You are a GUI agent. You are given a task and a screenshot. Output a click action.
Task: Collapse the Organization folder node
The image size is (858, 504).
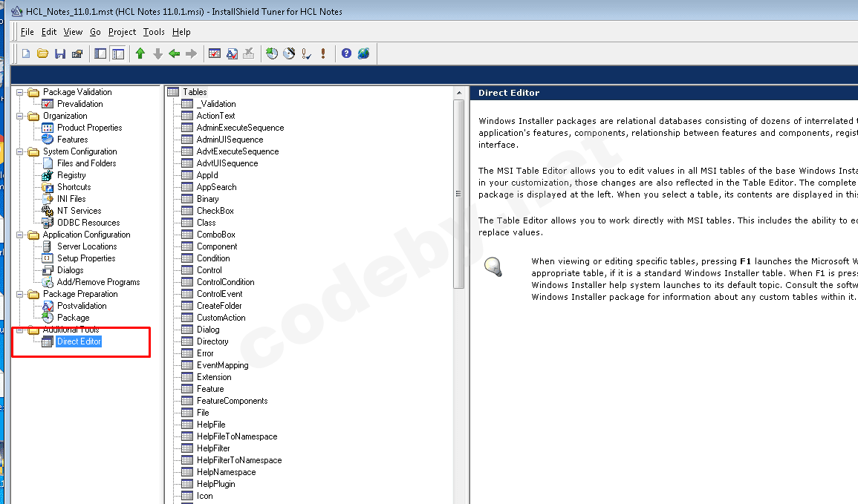tap(20, 116)
